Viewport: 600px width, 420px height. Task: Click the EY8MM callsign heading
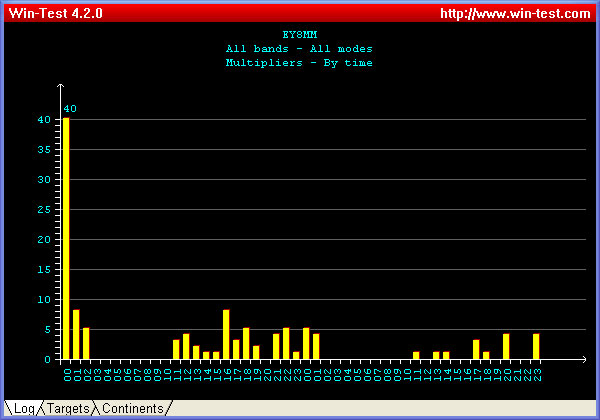(x=300, y=35)
